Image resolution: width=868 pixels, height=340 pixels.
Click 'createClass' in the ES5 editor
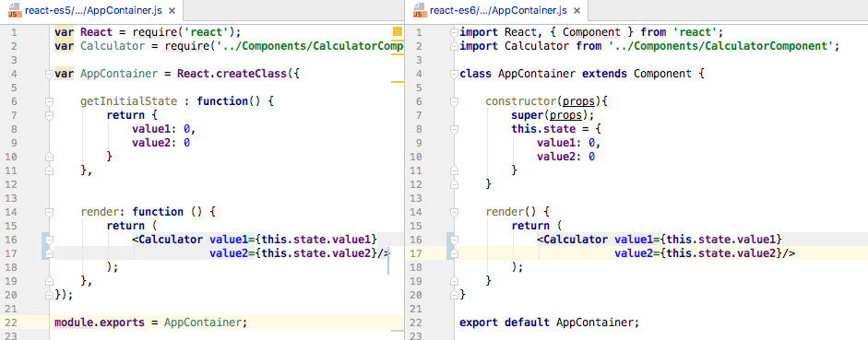click(x=251, y=74)
